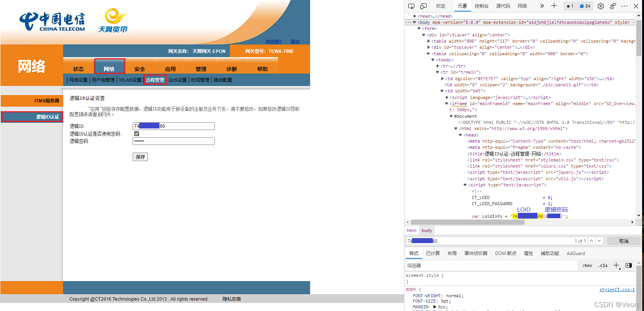Open WLAN设置 submenu link
Screen dimensions: 644x311
tap(130, 80)
